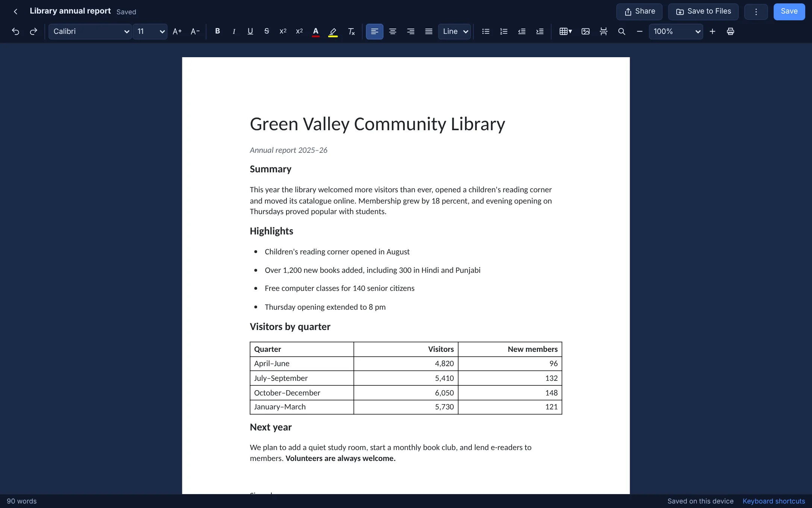Click the Library annual report title

tap(70, 11)
